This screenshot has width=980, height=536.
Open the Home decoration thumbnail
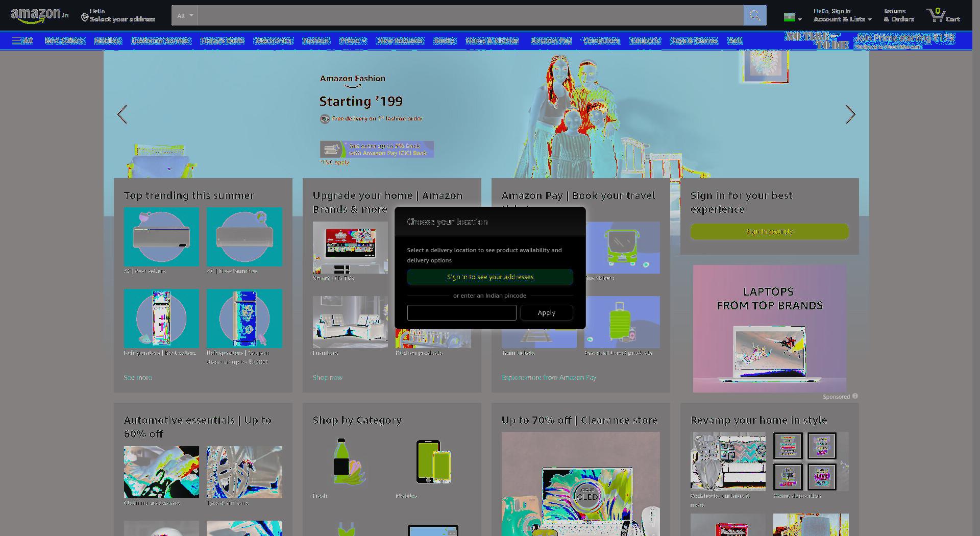click(x=811, y=461)
